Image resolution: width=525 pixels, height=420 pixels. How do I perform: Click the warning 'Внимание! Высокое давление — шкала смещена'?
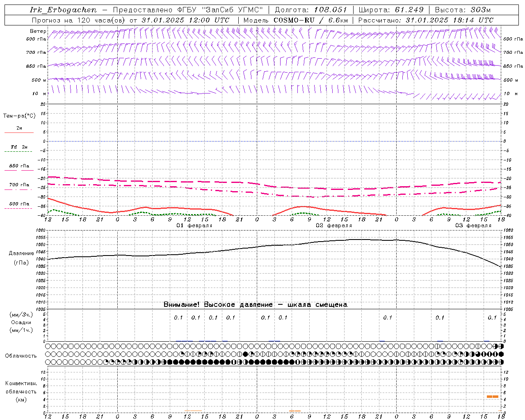(255, 304)
